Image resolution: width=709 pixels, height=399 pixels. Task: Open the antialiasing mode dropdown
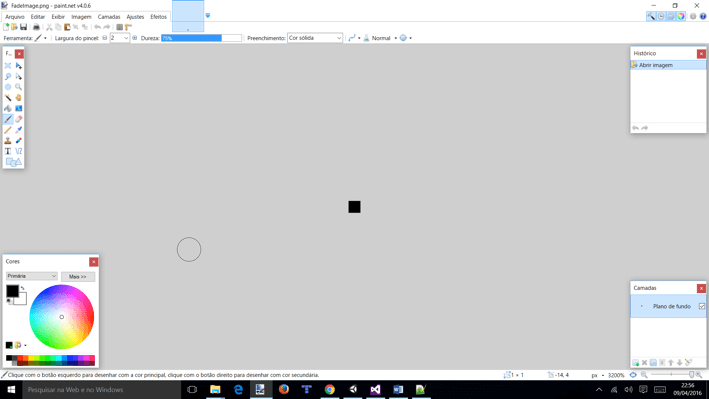(x=354, y=38)
